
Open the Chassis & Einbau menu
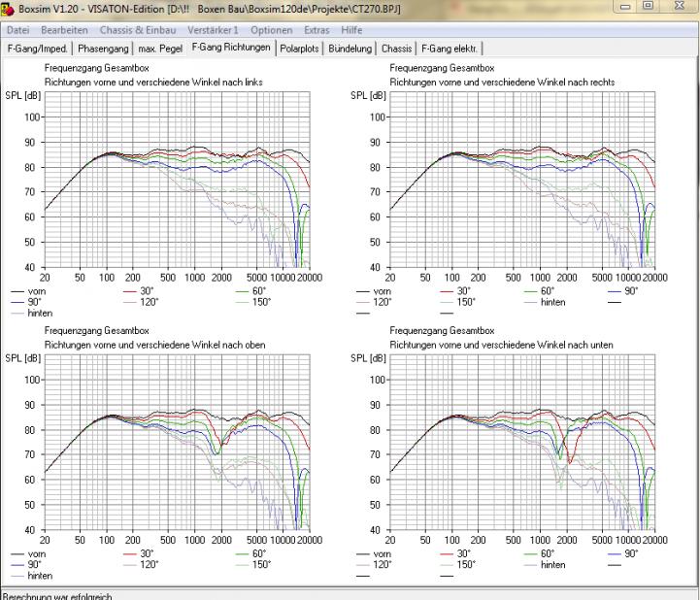pos(138,30)
